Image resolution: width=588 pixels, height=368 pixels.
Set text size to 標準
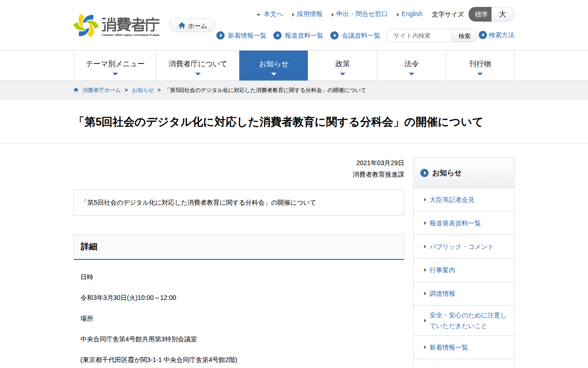click(480, 14)
